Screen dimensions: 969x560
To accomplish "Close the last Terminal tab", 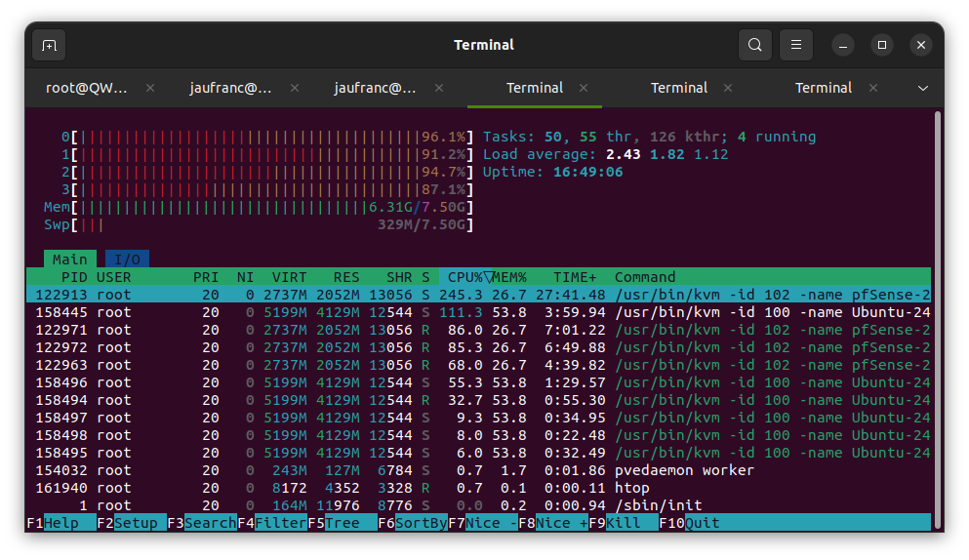I will coord(873,89).
